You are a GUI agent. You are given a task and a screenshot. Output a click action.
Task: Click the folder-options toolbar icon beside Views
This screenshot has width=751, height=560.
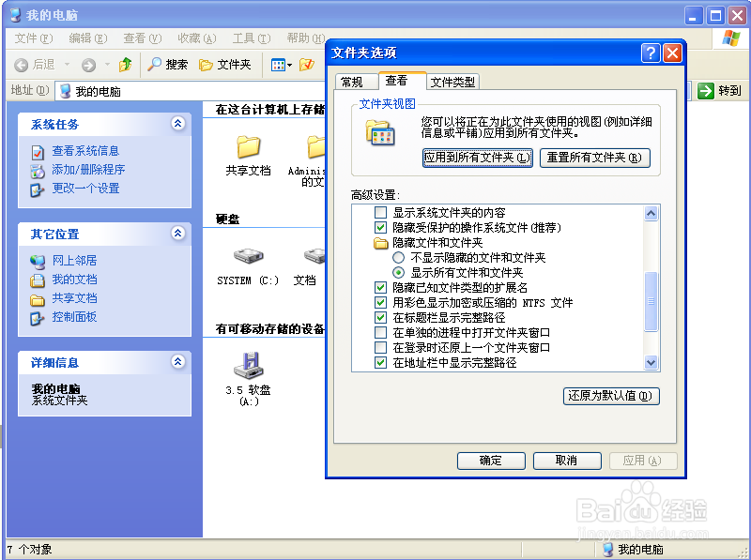tap(307, 64)
